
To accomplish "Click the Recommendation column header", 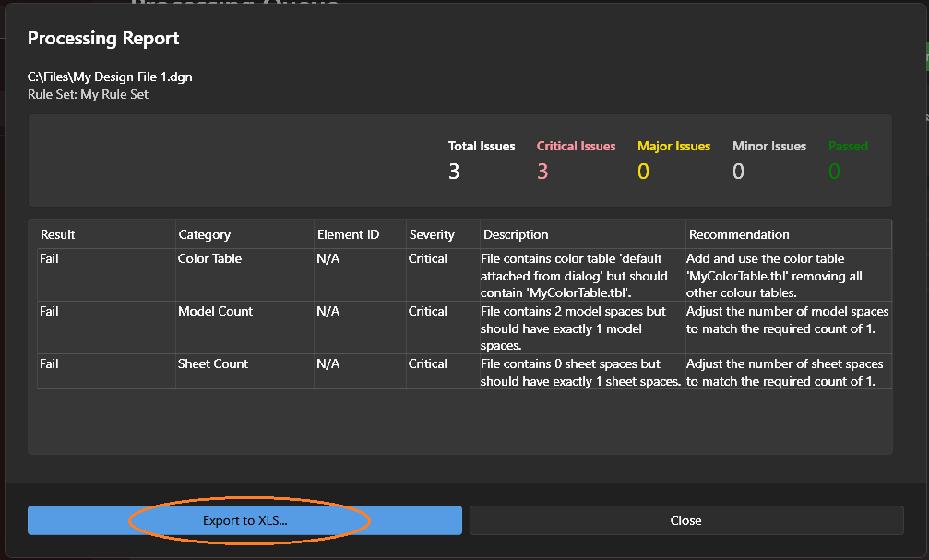I will tap(739, 234).
